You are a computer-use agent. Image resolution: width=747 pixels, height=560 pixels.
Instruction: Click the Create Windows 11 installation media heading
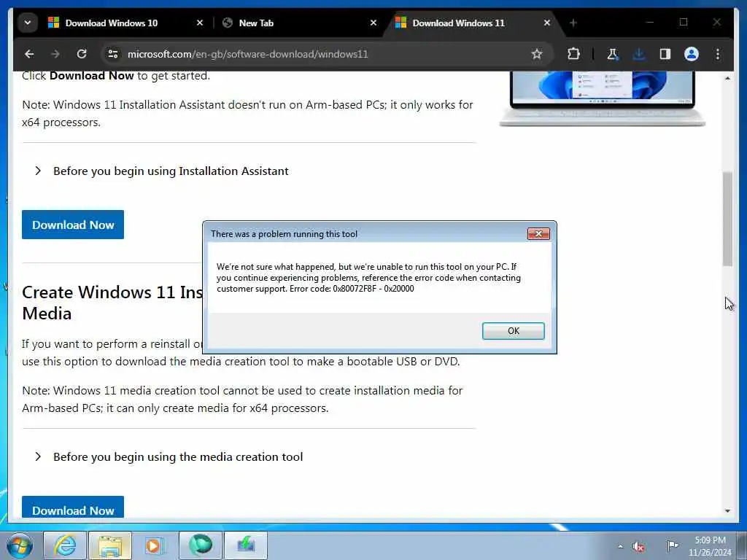[x=112, y=303]
